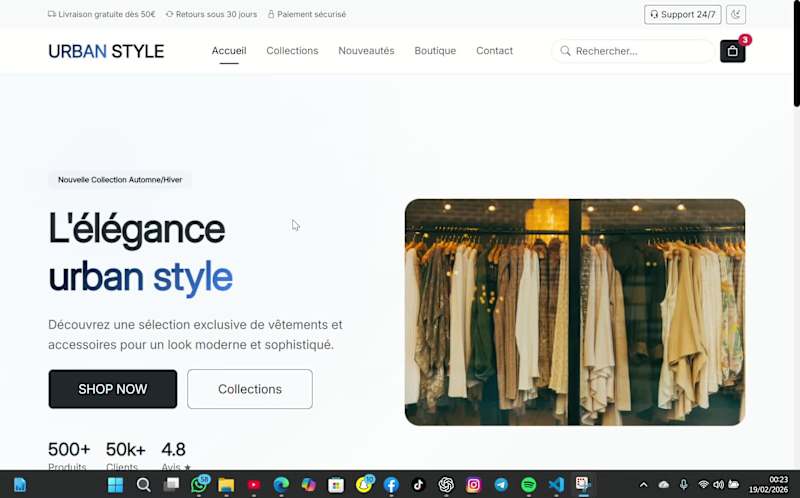Open Telegram from the taskbar
This screenshot has height=498, width=800.
click(x=501, y=485)
